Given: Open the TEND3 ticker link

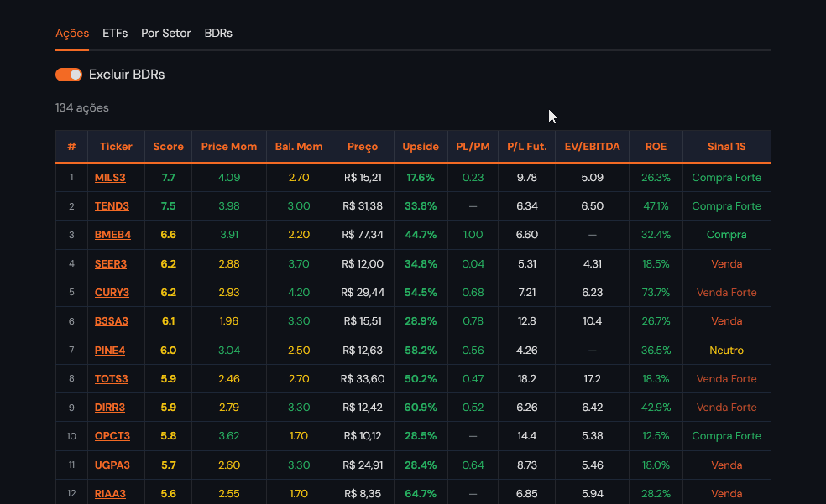Looking at the screenshot, I should click(x=112, y=206).
